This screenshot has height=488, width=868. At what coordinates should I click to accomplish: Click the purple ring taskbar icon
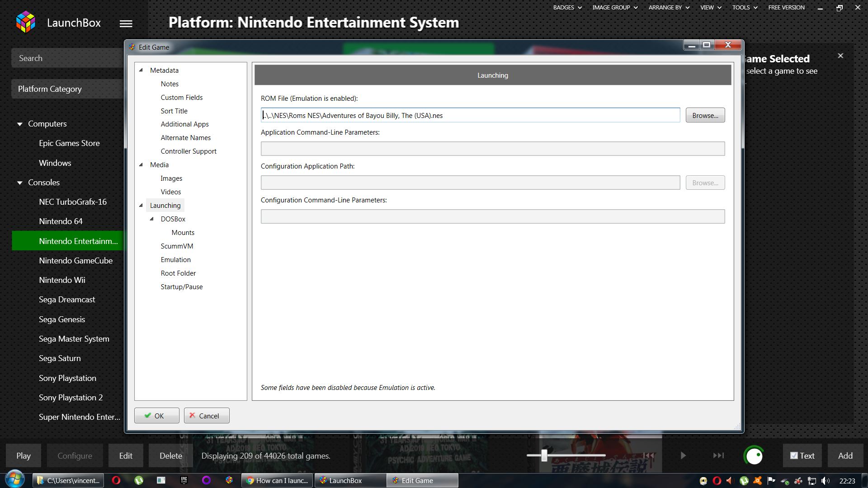coord(206,480)
